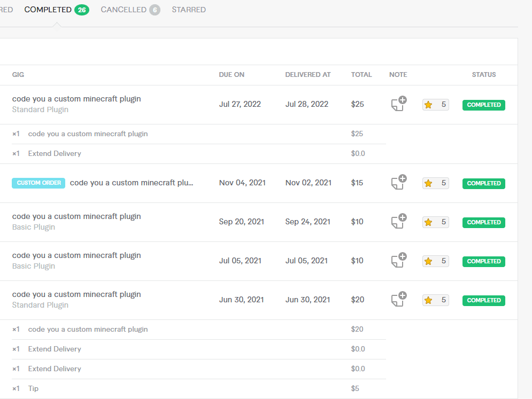
Task: Click the Delivered At column header
Action: click(307, 75)
